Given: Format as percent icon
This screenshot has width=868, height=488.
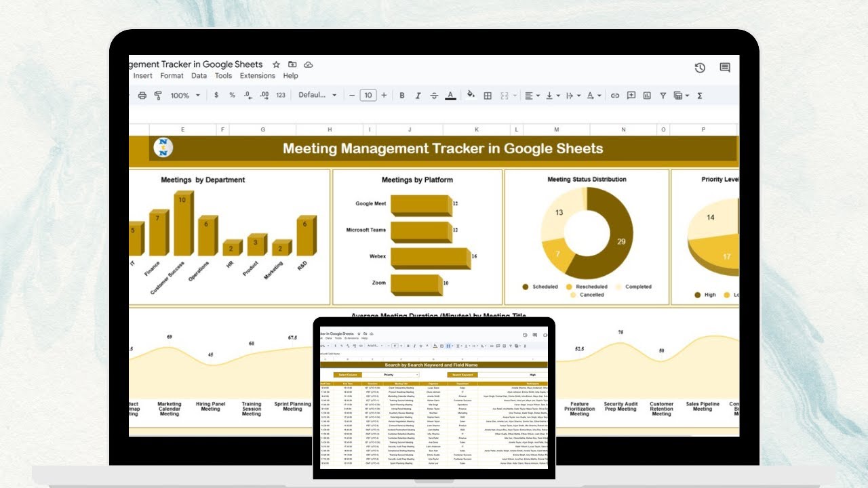Looking at the screenshot, I should point(232,96).
